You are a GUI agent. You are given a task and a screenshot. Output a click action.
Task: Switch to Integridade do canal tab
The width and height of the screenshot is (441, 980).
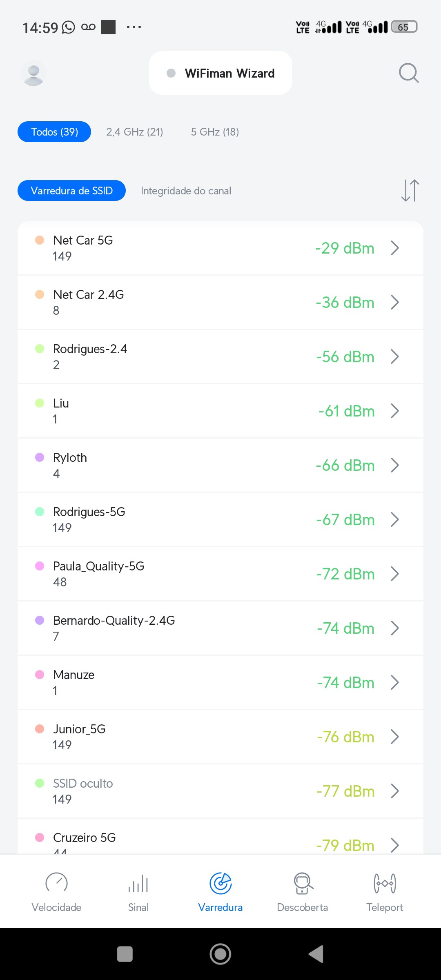186,191
